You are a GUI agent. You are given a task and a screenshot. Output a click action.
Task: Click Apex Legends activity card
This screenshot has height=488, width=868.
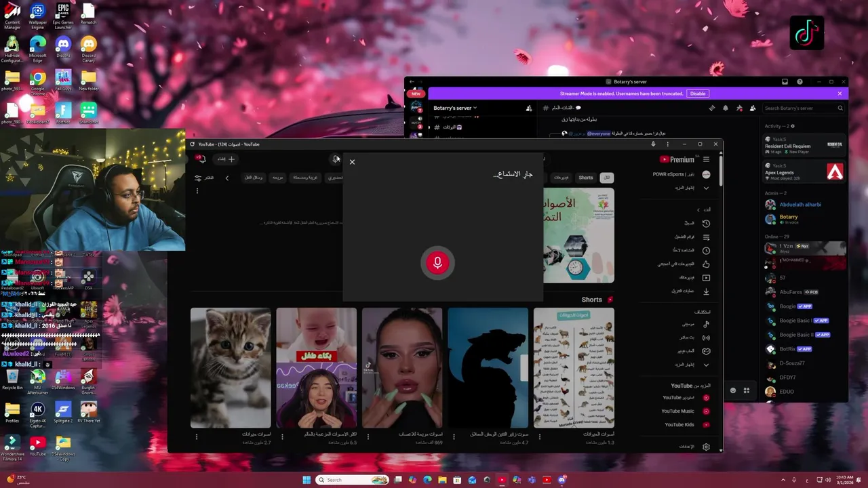point(804,172)
